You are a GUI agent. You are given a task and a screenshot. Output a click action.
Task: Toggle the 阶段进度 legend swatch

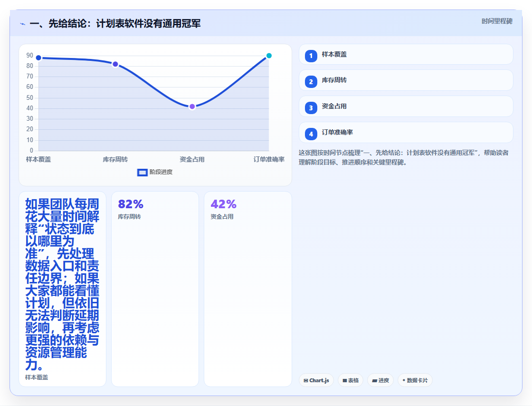click(x=142, y=173)
